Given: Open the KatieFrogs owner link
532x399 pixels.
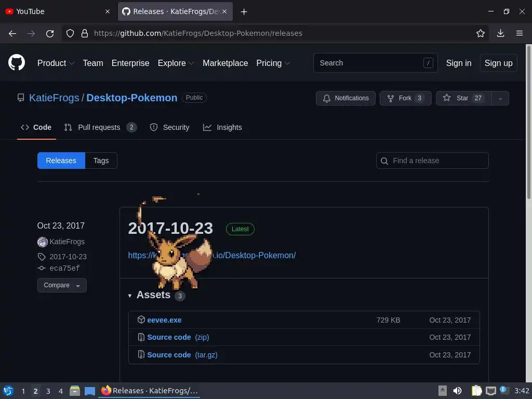Looking at the screenshot, I should [54, 98].
